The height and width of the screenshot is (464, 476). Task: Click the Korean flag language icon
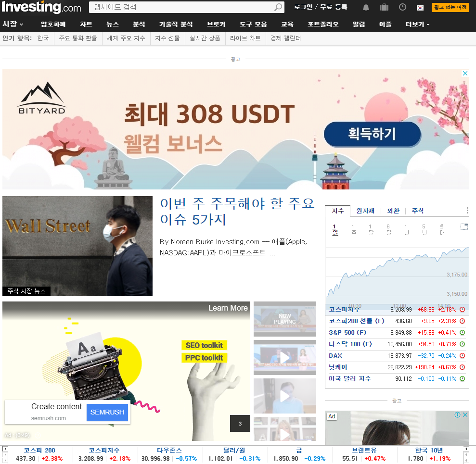[x=420, y=8]
